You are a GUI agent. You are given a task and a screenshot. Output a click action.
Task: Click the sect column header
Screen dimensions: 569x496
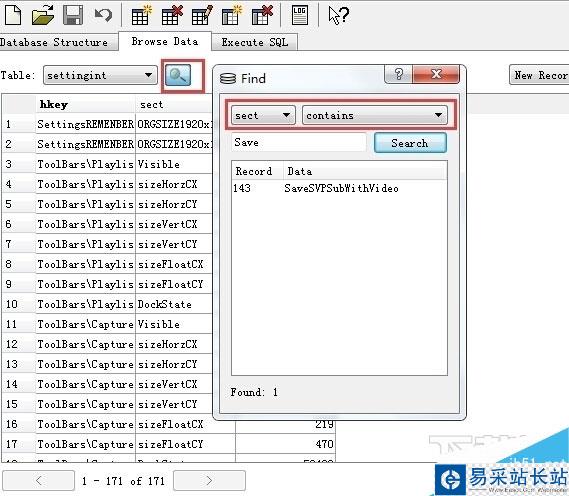tap(173, 104)
